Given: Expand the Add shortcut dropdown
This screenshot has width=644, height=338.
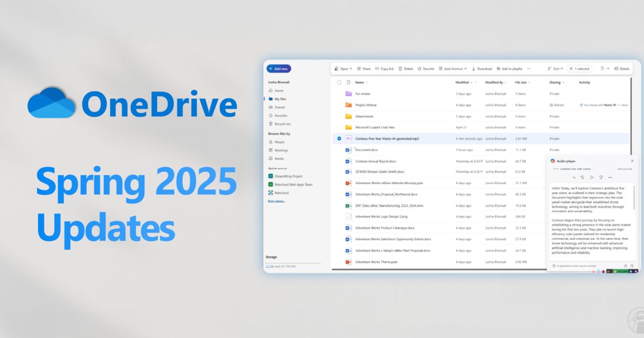Looking at the screenshot, I should click(x=453, y=69).
